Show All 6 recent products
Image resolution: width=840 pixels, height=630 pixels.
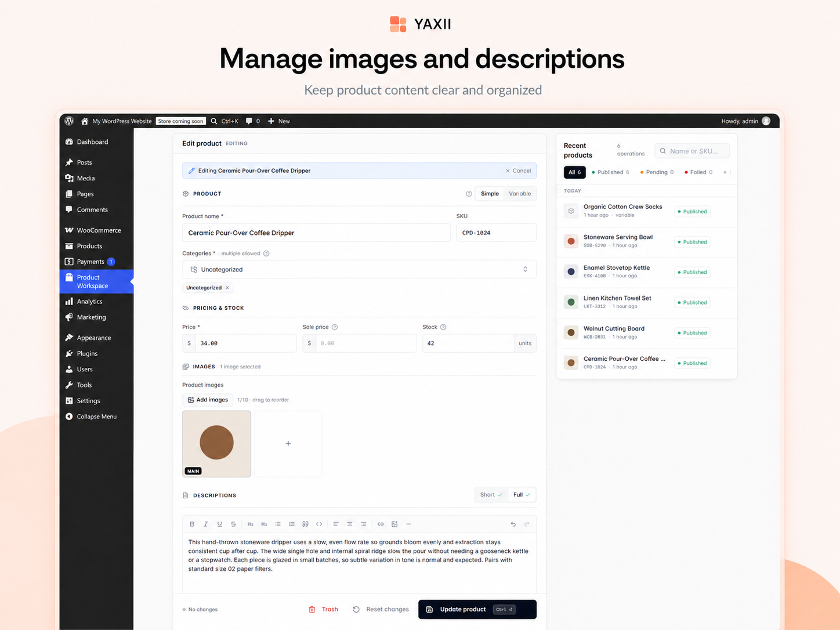pos(574,172)
